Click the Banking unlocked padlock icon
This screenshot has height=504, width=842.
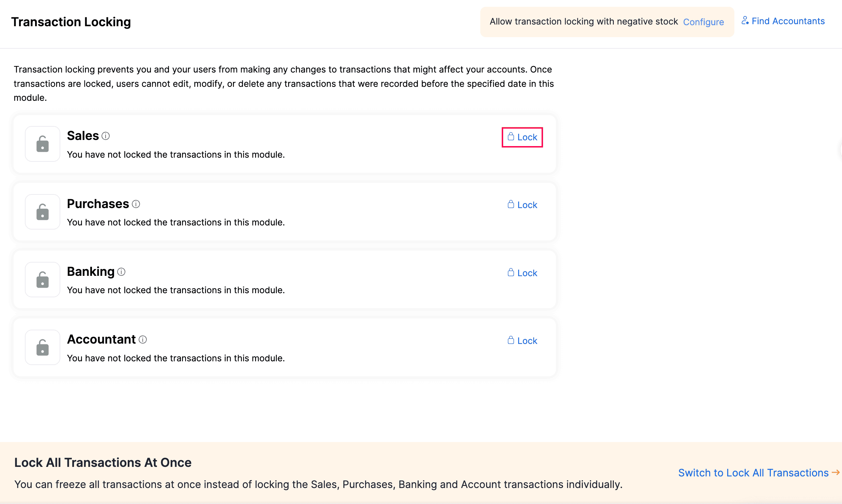(x=43, y=280)
